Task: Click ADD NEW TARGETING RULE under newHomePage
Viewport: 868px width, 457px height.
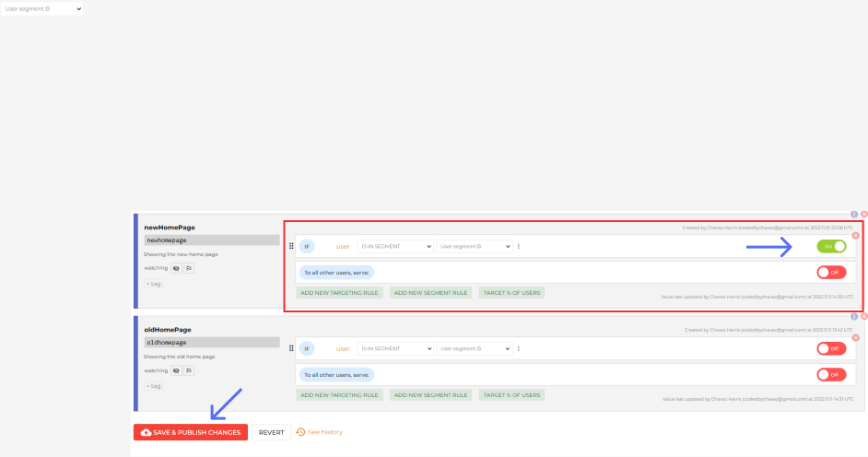Action: tap(339, 293)
